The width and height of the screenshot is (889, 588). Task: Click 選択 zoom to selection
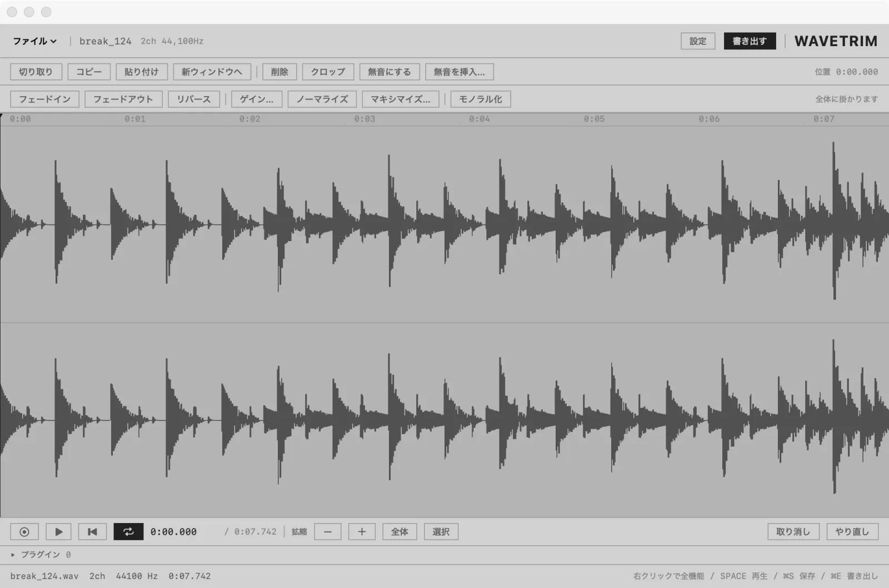pos(441,532)
